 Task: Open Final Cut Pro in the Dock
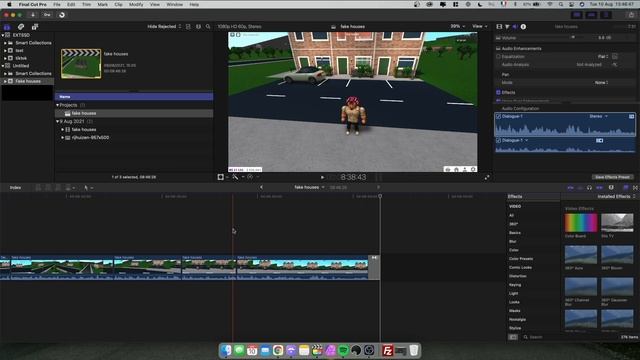(x=317, y=350)
